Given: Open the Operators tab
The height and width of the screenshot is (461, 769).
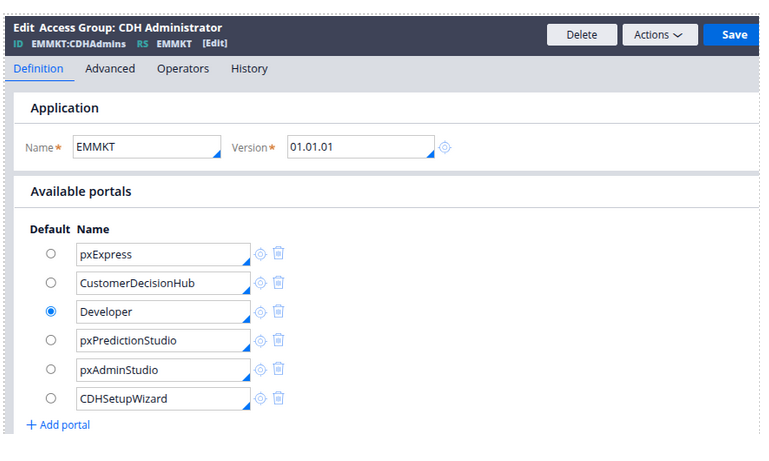Looking at the screenshot, I should tap(183, 69).
